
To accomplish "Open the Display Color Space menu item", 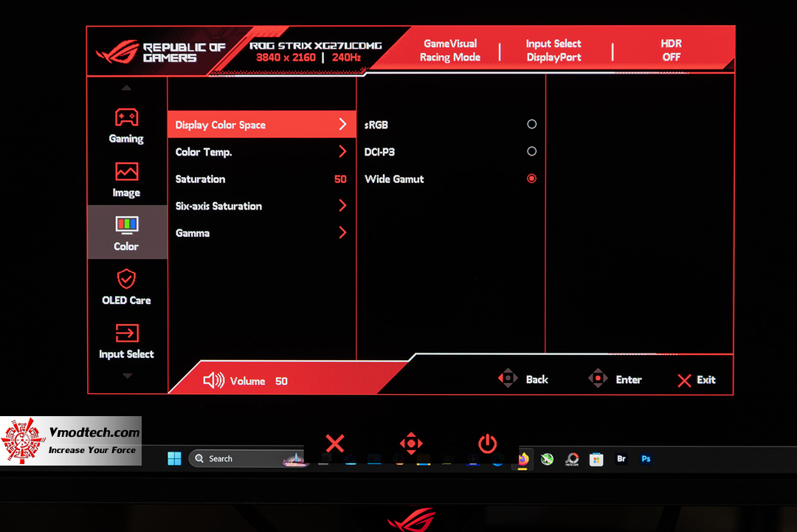I will pyautogui.click(x=262, y=125).
